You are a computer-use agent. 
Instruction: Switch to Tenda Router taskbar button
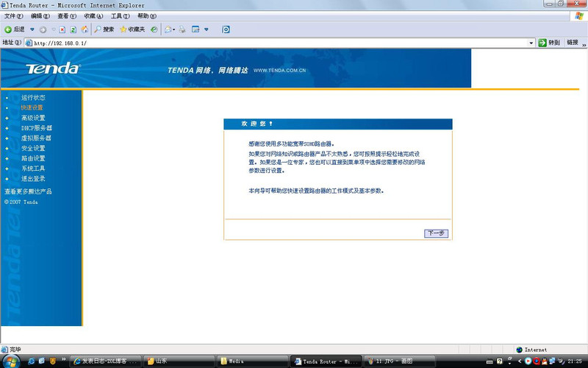click(326, 361)
